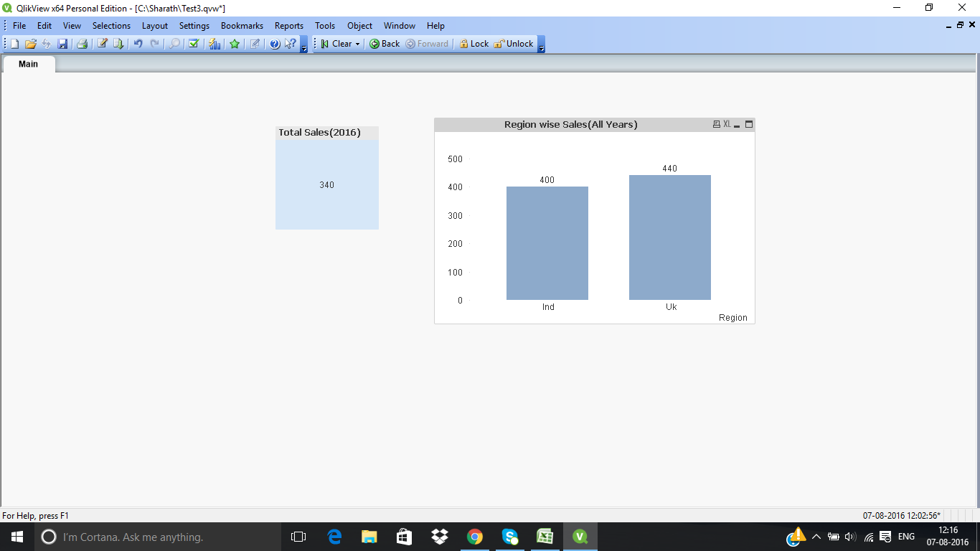Image resolution: width=980 pixels, height=551 pixels.
Task: Open the File menu
Action: click(19, 26)
